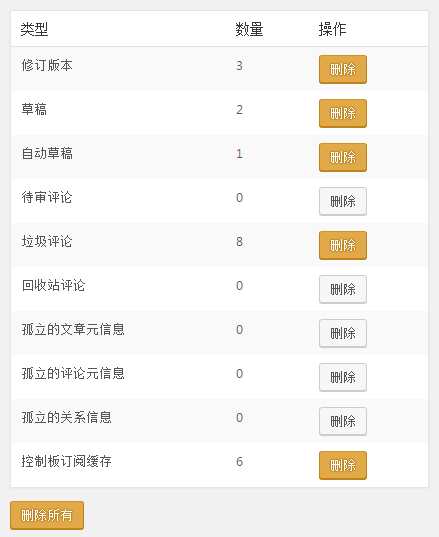439x537 pixels.
Task: Click 删除 for 回收站评论 row
Action: point(343,289)
